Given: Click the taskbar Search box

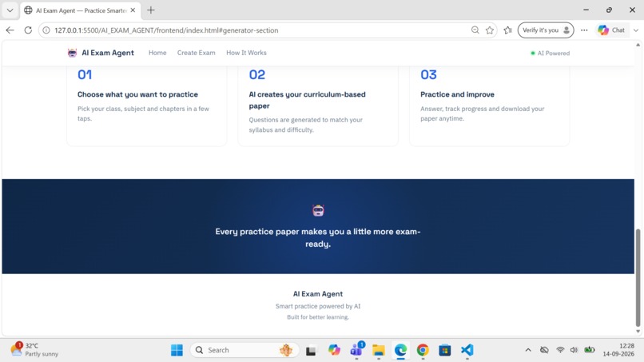Looking at the screenshot, I should pos(244,350).
